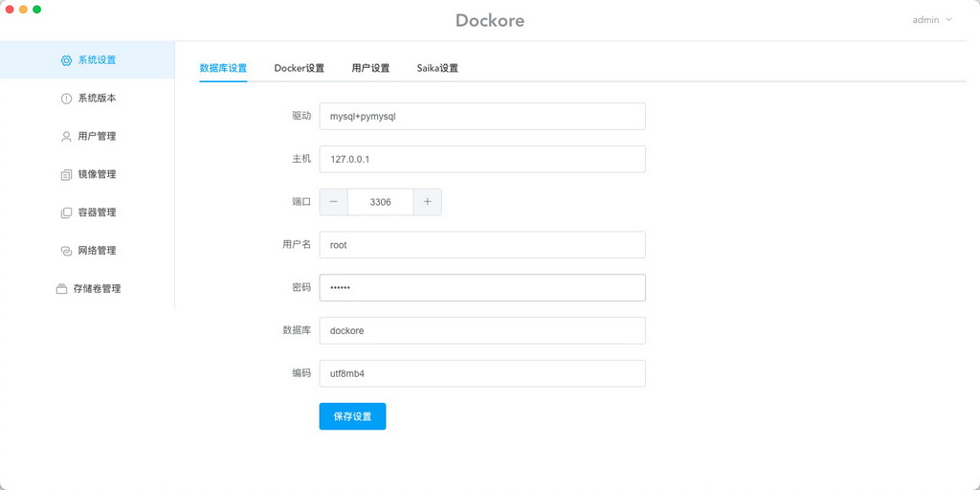The width and height of the screenshot is (980, 490).
Task: Click the 网络管理 link icon
Action: [x=66, y=251]
